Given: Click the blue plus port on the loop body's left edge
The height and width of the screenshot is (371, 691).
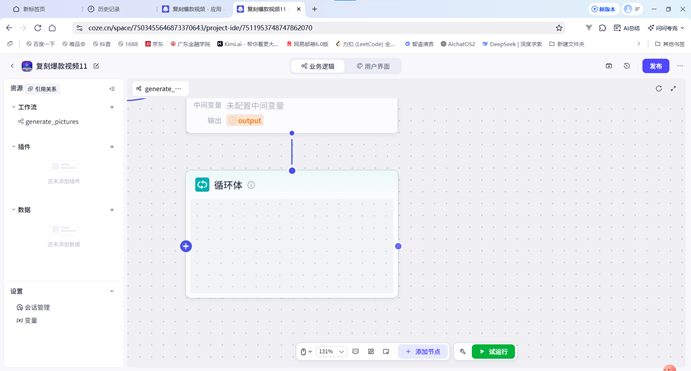Looking at the screenshot, I should click(186, 246).
